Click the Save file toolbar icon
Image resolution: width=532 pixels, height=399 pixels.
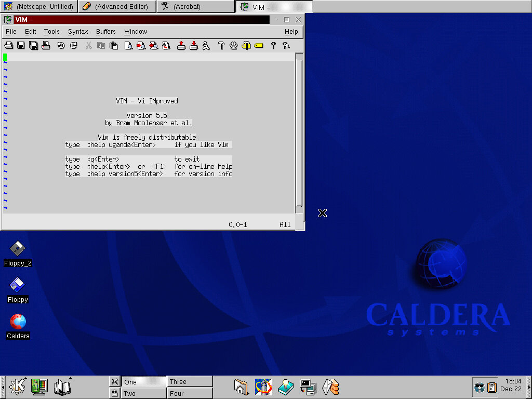(21, 46)
